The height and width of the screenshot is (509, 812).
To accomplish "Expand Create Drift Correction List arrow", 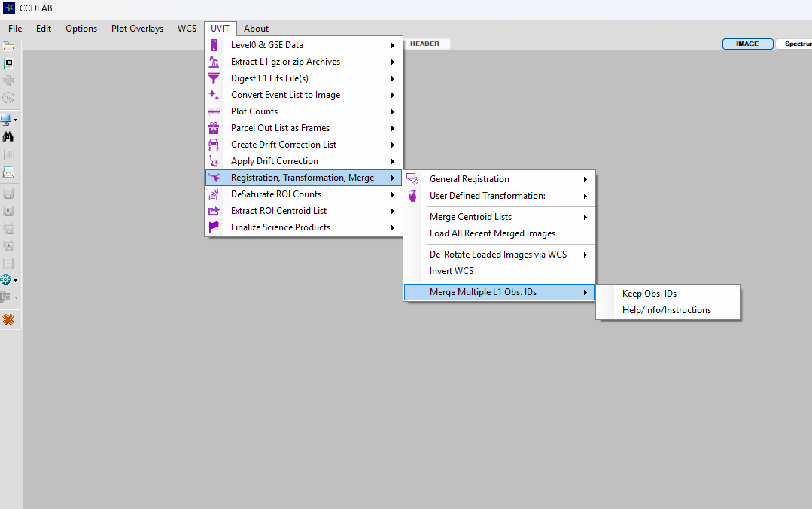I will [x=393, y=145].
